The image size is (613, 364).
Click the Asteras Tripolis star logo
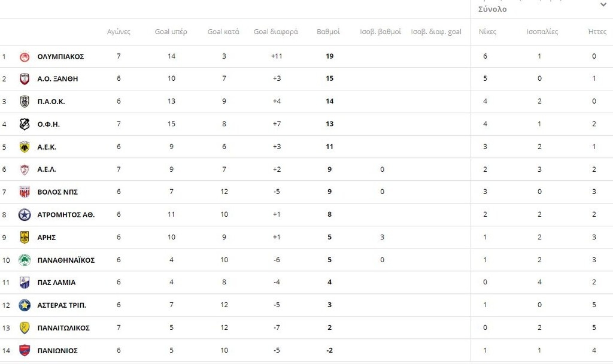click(x=25, y=305)
